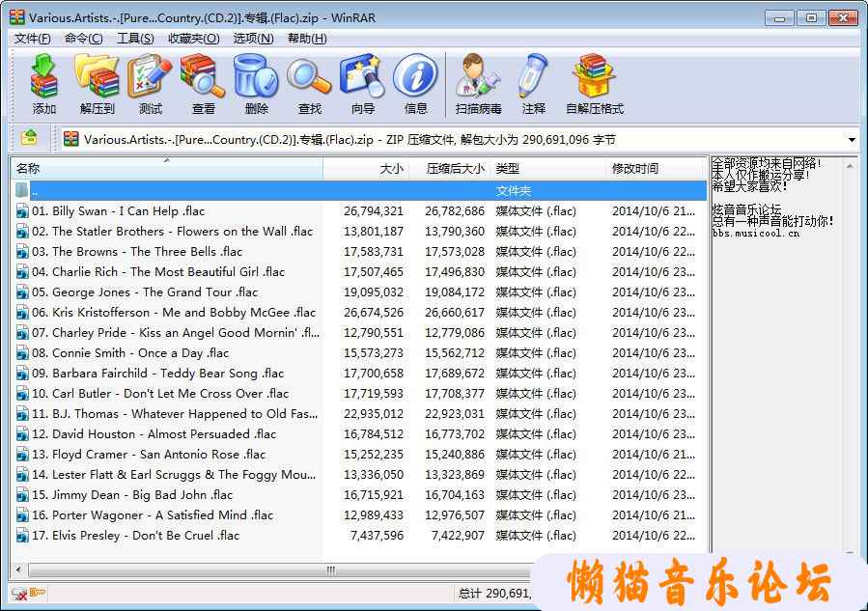This screenshot has width=868, height=611.
Task: Select 09. Barbara Fairchild - Teddy Bear Song
Action: pyautogui.click(x=157, y=374)
